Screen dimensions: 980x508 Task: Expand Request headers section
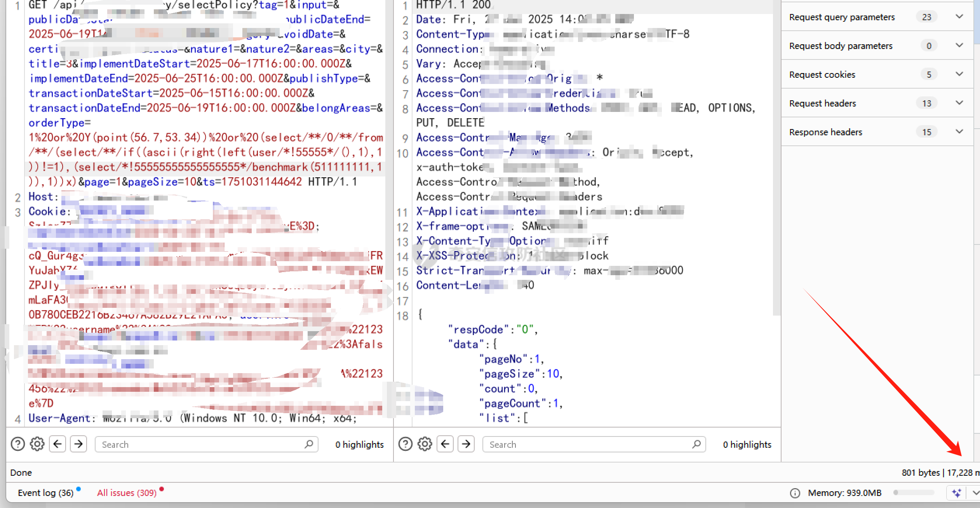click(959, 103)
